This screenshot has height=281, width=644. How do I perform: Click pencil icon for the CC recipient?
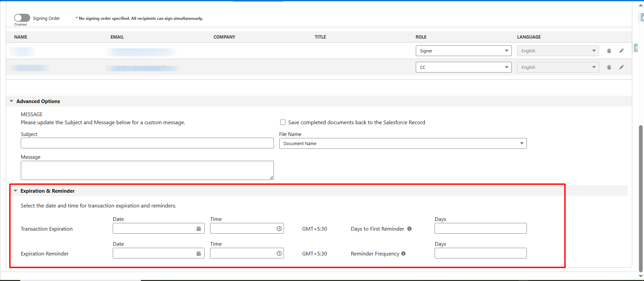tap(622, 67)
